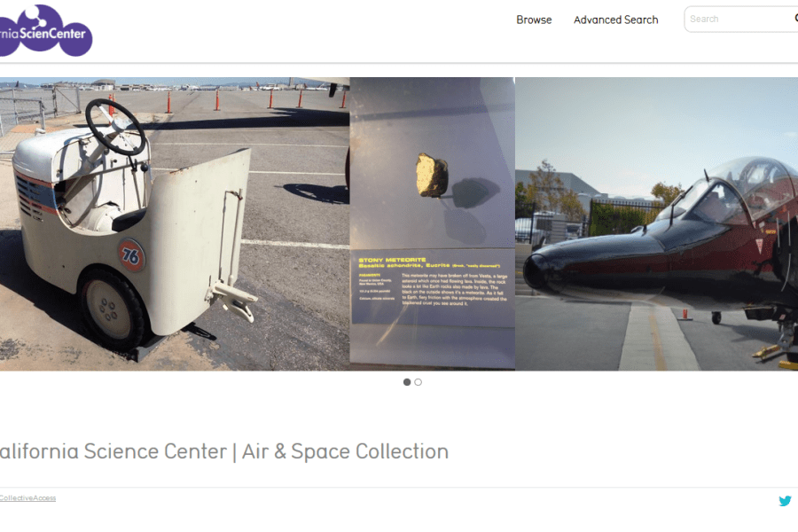Open the Advanced Search page
798x532 pixels.
coord(616,20)
